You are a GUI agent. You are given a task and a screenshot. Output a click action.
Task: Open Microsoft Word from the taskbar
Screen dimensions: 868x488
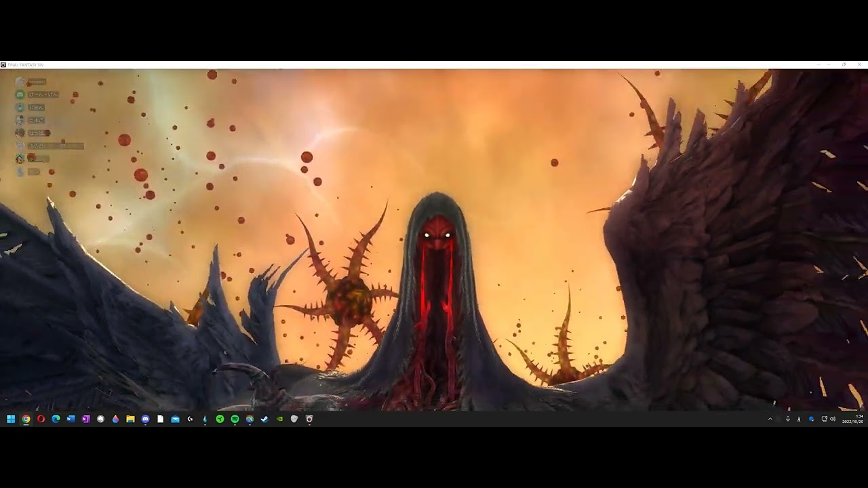tap(71, 419)
